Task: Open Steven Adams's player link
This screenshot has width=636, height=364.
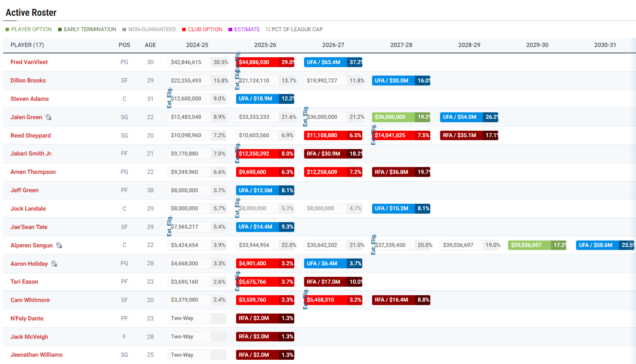Action: 30,99
